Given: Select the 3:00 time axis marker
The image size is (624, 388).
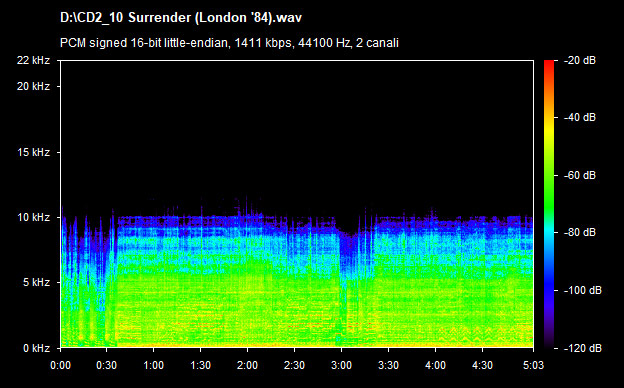Looking at the screenshot, I should tap(341, 365).
